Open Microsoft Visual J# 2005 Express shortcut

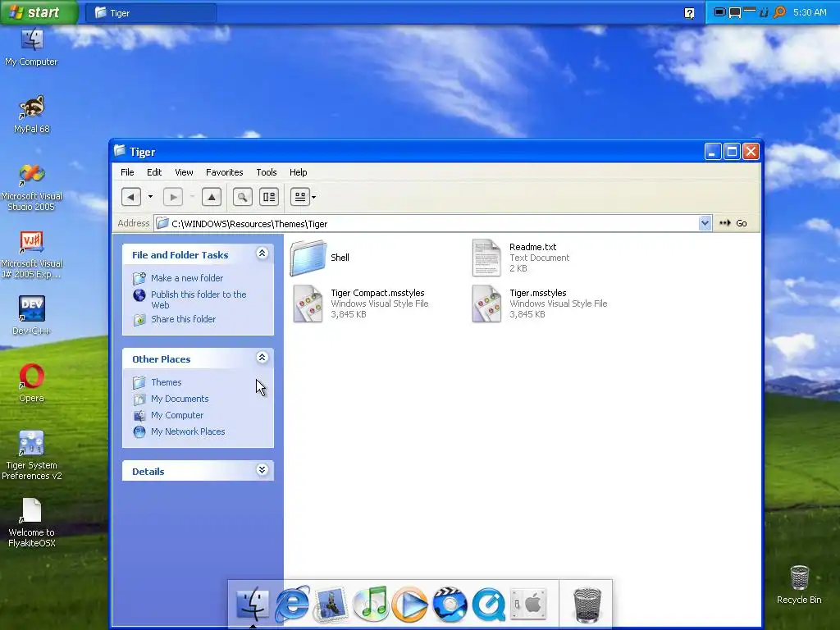click(x=32, y=254)
